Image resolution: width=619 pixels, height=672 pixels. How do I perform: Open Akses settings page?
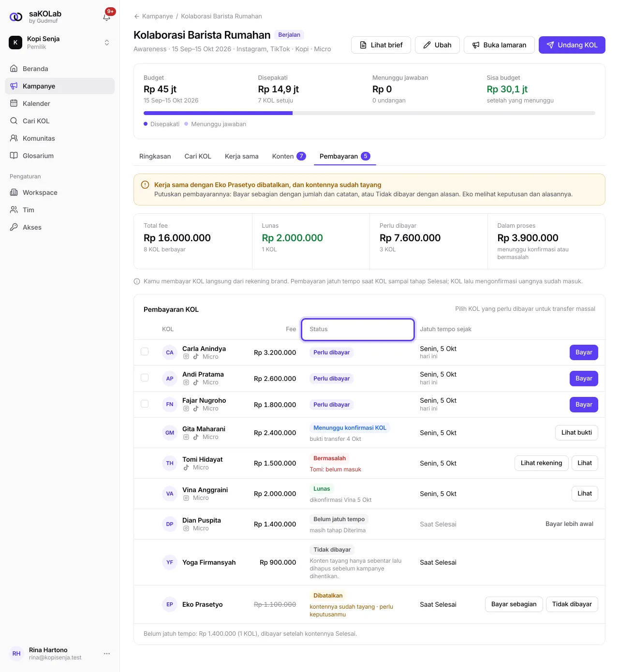tap(60, 227)
